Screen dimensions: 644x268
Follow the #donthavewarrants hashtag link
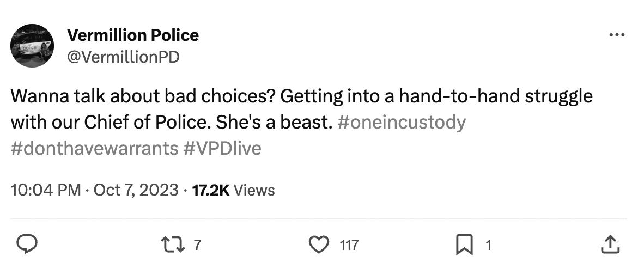(93, 148)
